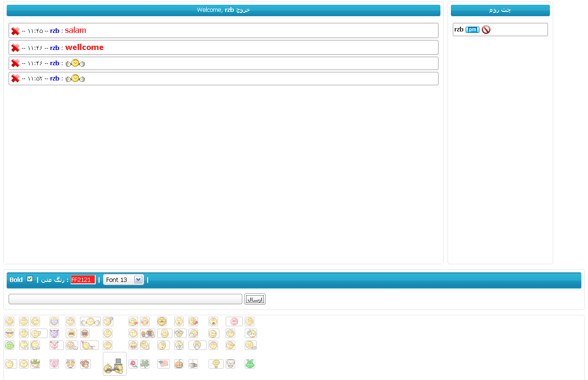The image size is (588, 380).
Task: Click the چت روم panel header
Action: tap(500, 10)
